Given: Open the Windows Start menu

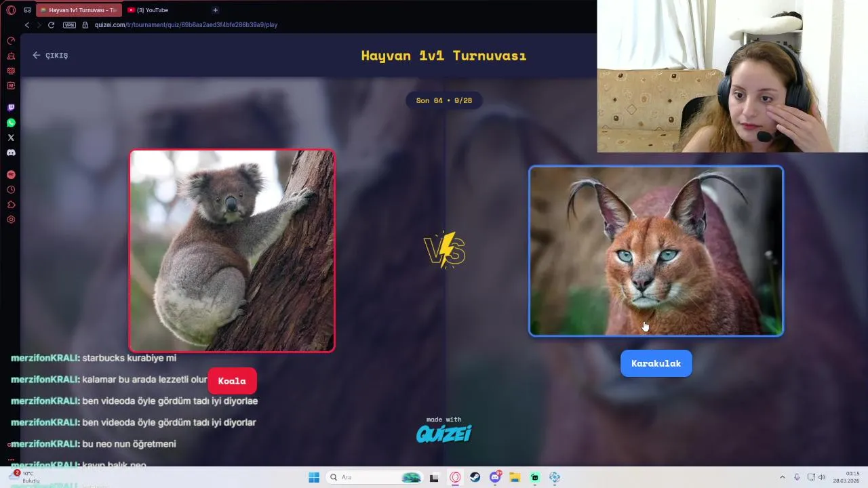Looking at the screenshot, I should pyautogui.click(x=314, y=477).
